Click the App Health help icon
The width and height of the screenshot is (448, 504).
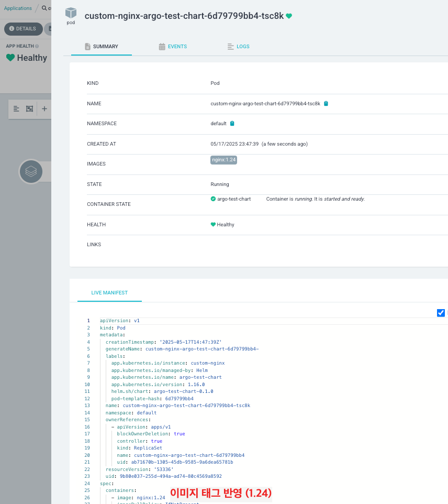(x=37, y=46)
